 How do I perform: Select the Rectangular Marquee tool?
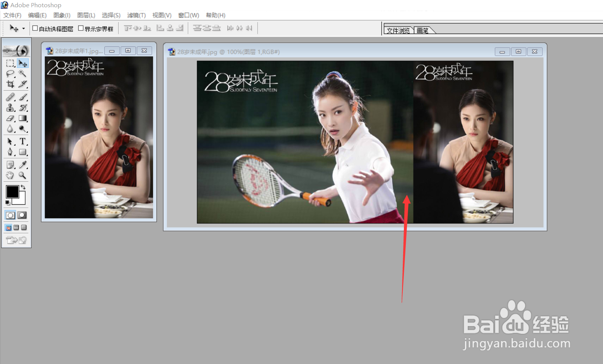point(10,63)
